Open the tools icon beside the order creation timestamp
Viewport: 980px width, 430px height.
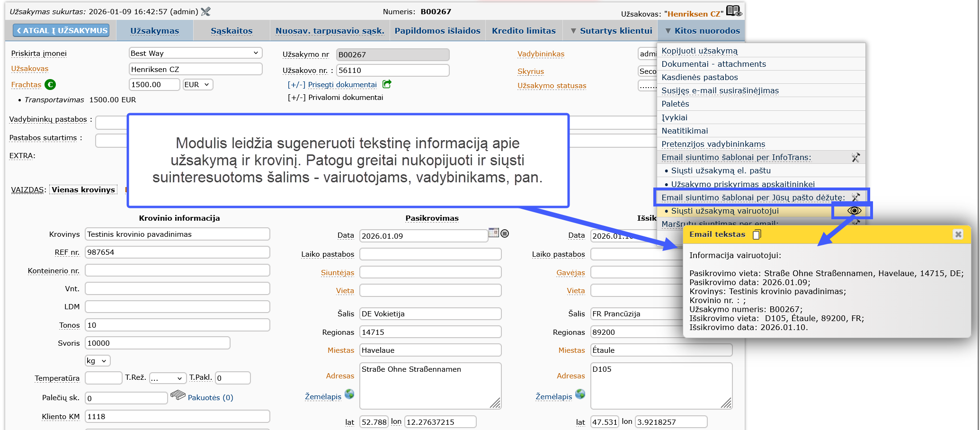tap(205, 11)
